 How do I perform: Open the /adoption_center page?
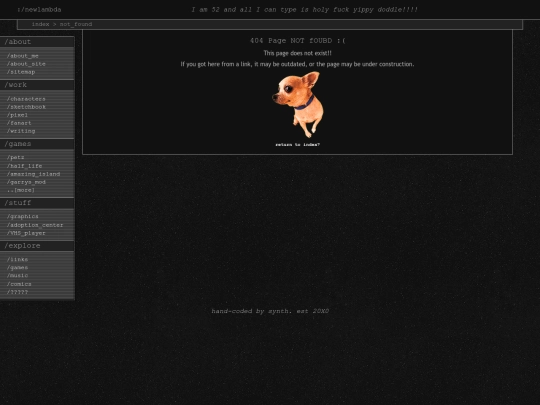(35, 225)
